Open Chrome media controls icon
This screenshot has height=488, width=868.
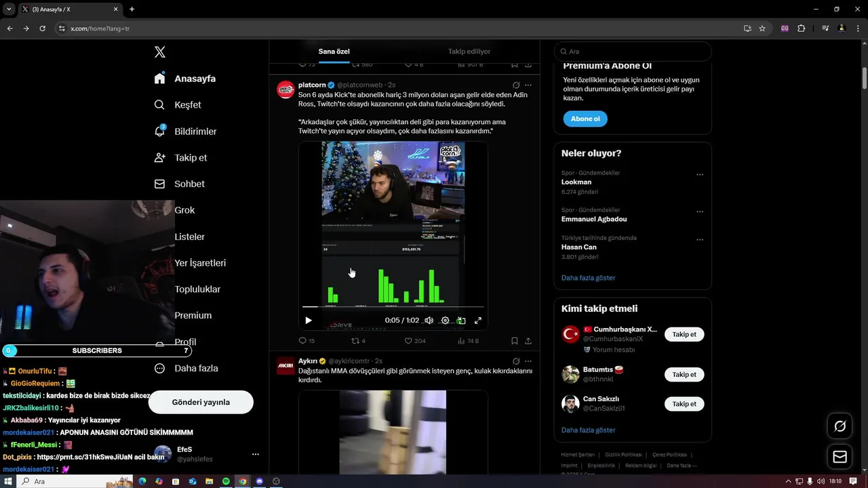(825, 28)
